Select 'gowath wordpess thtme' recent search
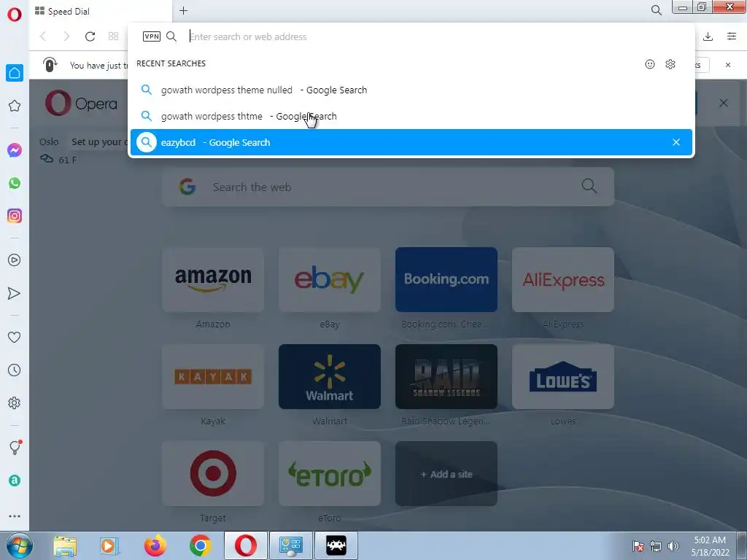The image size is (747, 560). [411, 116]
